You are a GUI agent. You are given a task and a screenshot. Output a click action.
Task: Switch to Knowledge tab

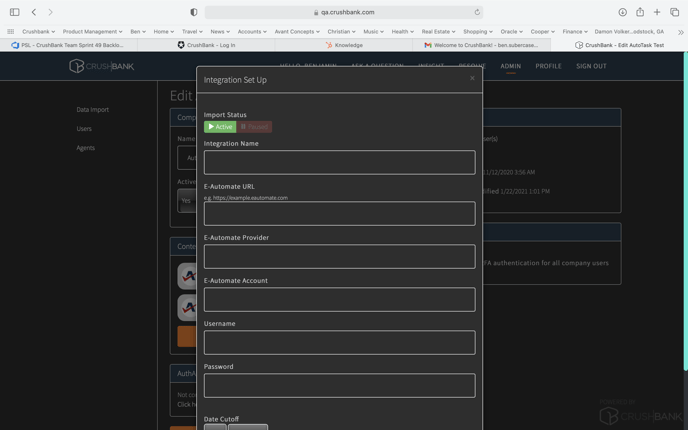coord(344,45)
